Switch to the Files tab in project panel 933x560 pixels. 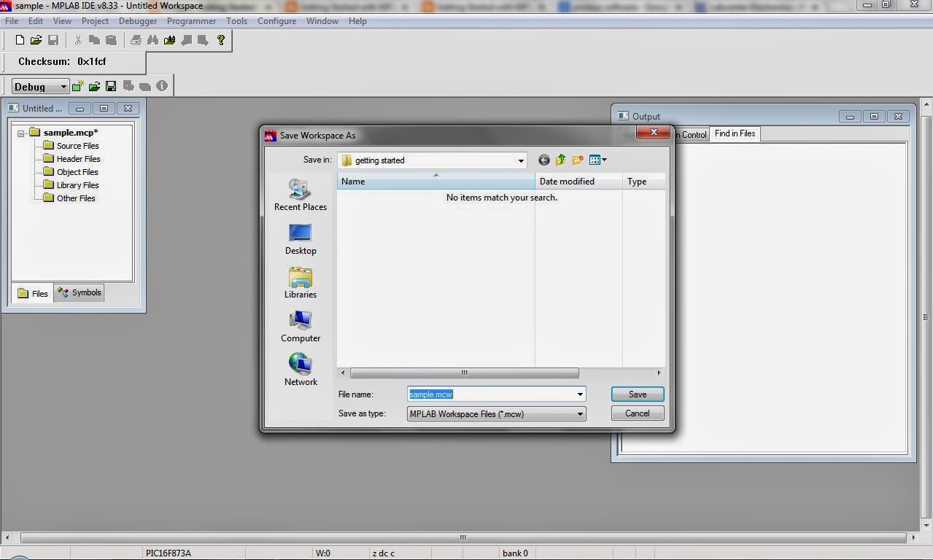pos(33,293)
